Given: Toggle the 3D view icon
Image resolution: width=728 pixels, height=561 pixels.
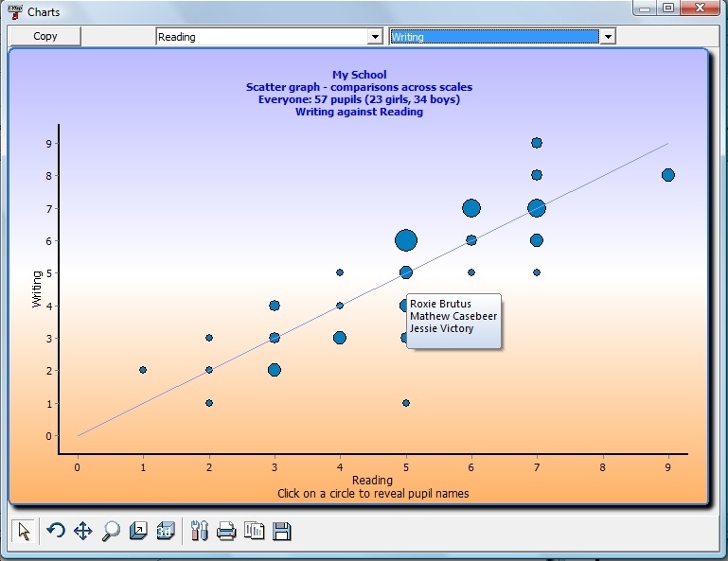Looking at the screenshot, I should [x=166, y=531].
